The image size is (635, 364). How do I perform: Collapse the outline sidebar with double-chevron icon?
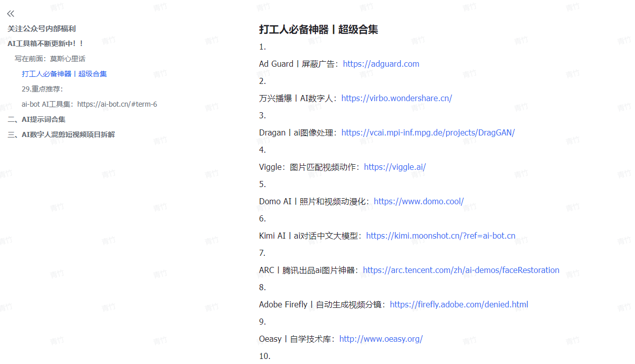coord(11,14)
